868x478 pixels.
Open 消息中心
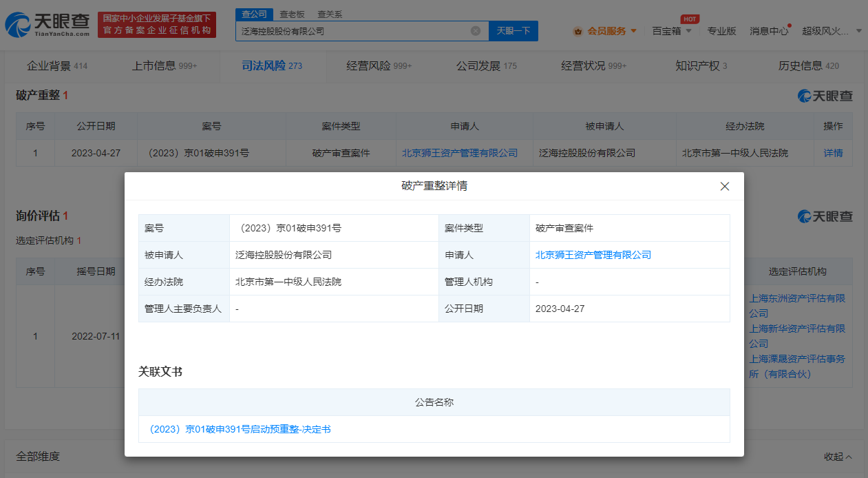pyautogui.click(x=769, y=31)
